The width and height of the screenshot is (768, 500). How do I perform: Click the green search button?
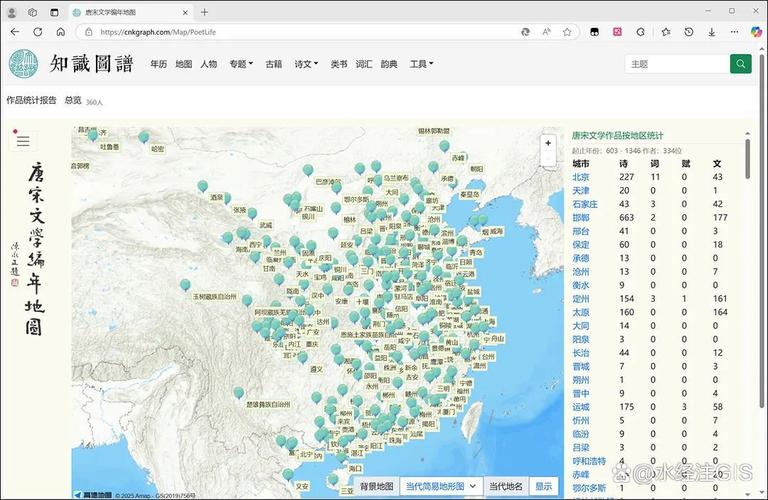click(x=741, y=64)
